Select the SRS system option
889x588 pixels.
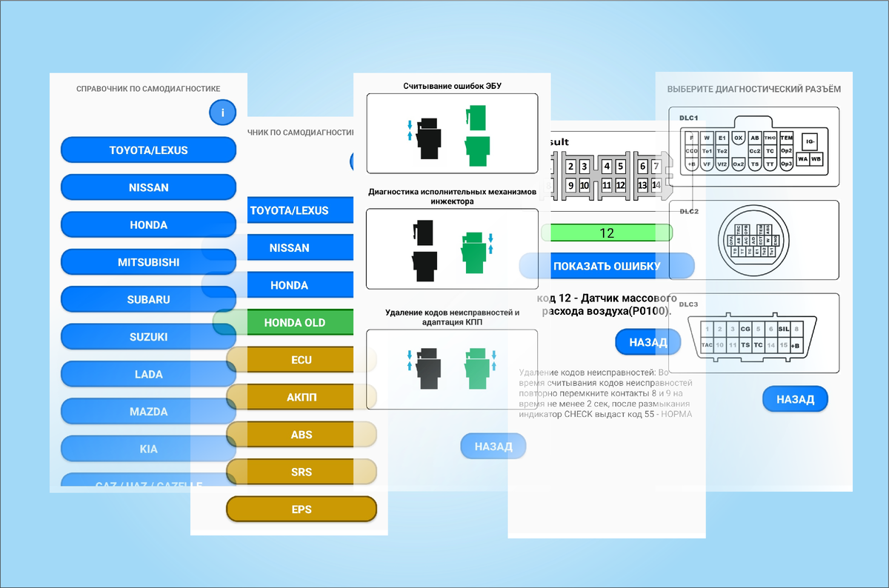(302, 472)
